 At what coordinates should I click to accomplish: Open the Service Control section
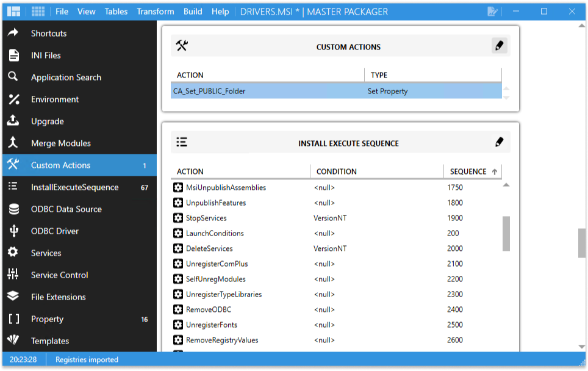click(x=79, y=275)
